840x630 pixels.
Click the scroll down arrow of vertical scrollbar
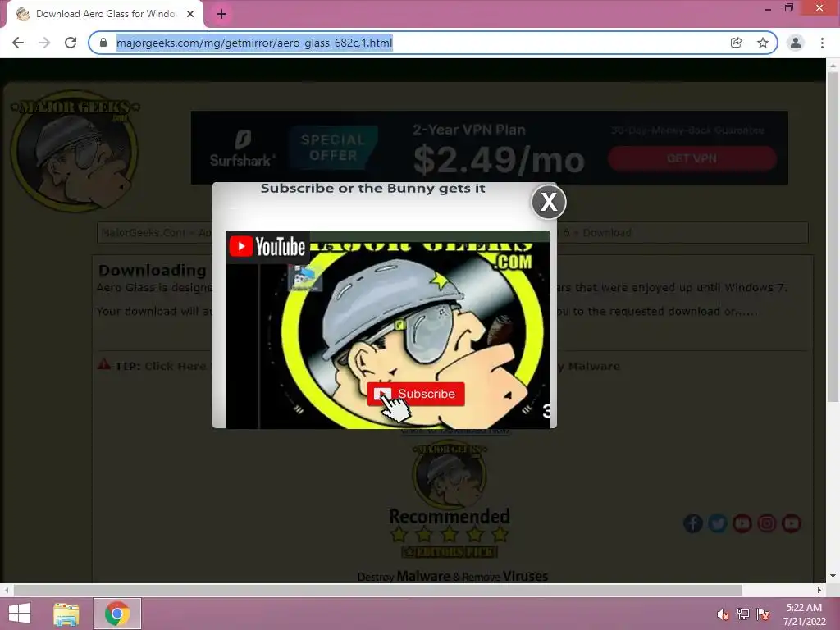click(x=833, y=576)
